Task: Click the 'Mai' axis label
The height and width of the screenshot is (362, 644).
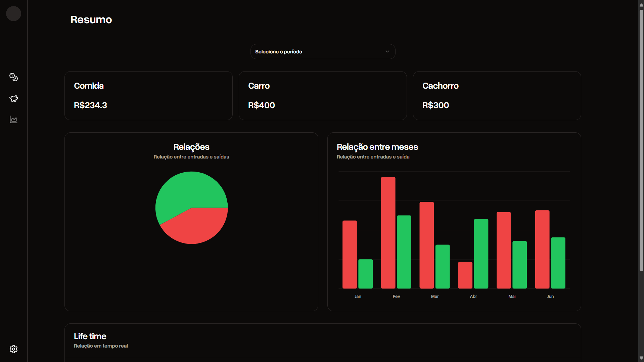Action: pos(512,297)
